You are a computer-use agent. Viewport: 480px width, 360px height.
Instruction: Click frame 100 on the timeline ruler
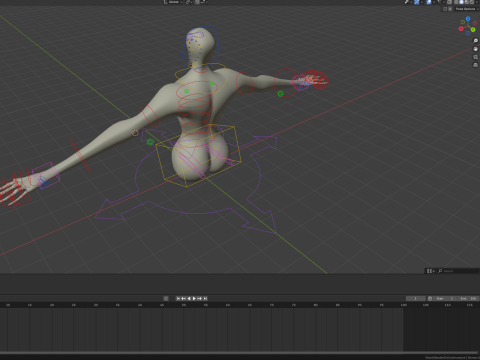point(404,305)
